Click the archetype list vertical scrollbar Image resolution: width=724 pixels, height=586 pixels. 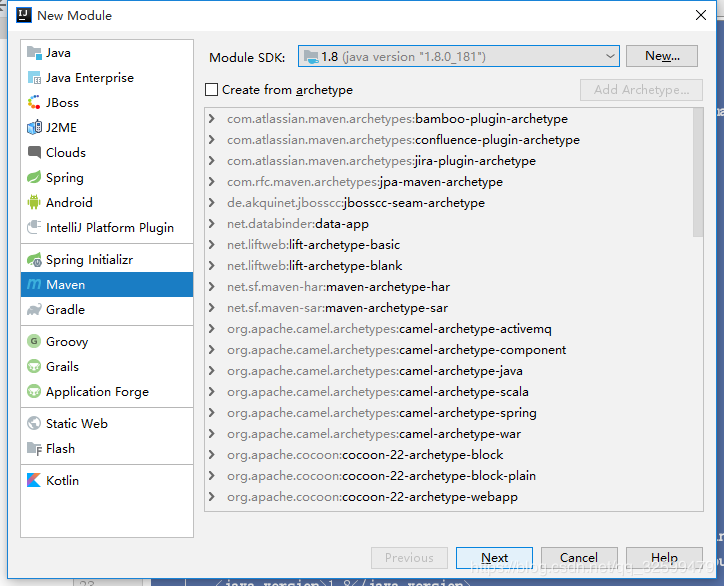pyautogui.click(x=698, y=173)
